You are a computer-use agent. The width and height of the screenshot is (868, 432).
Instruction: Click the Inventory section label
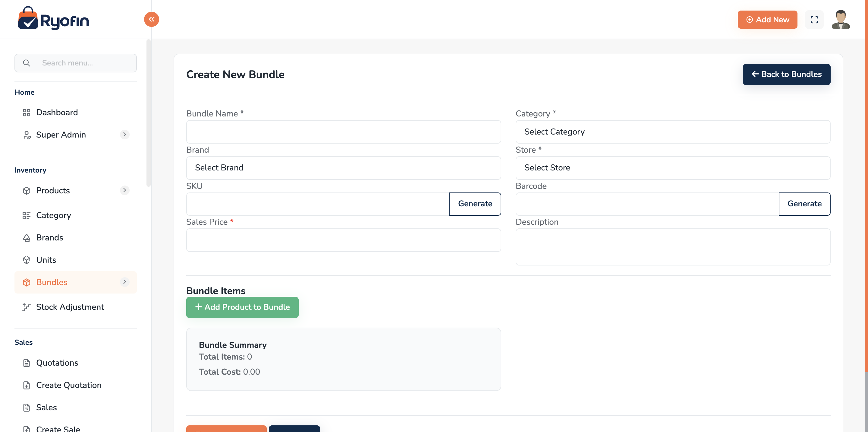(x=30, y=170)
